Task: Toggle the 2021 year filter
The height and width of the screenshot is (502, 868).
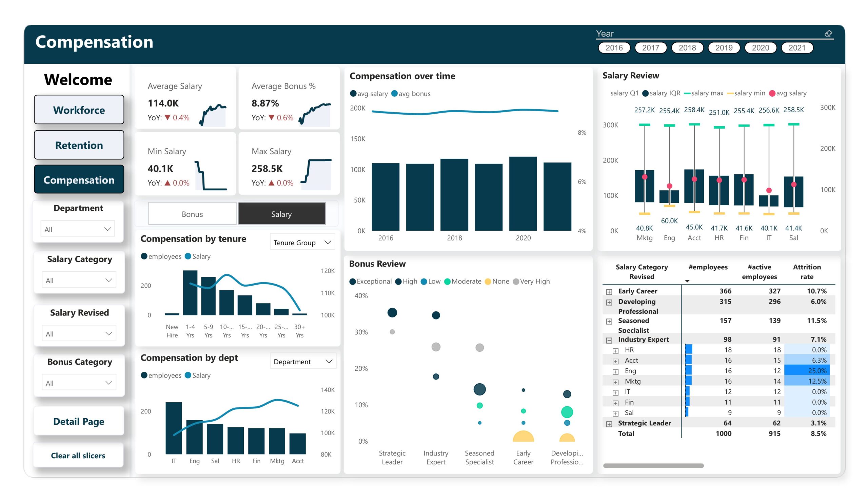Action: (x=797, y=47)
